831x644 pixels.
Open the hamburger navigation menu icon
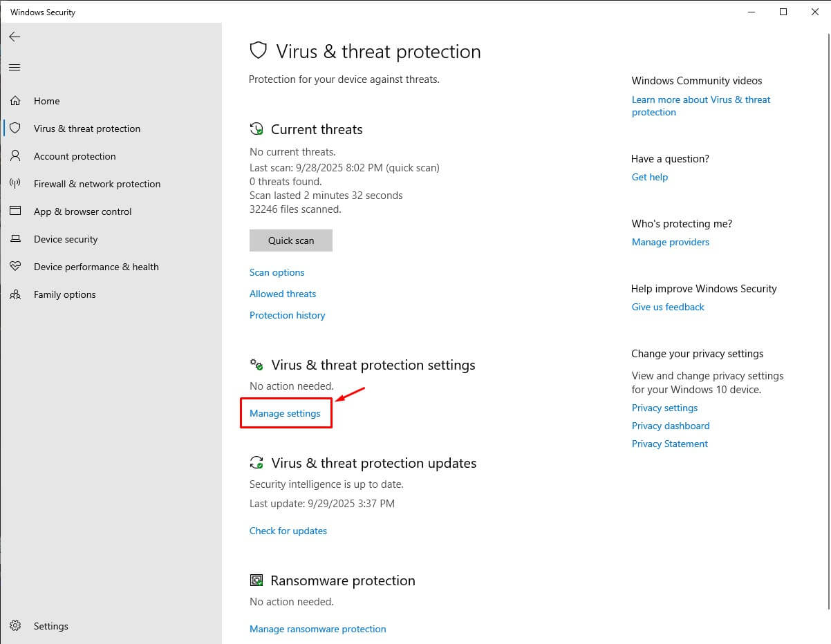(x=15, y=67)
